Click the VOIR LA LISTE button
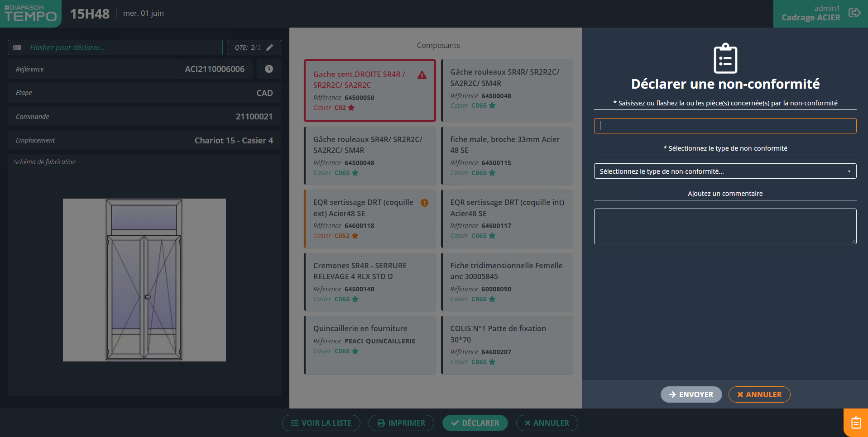The image size is (868, 437). [x=321, y=423]
